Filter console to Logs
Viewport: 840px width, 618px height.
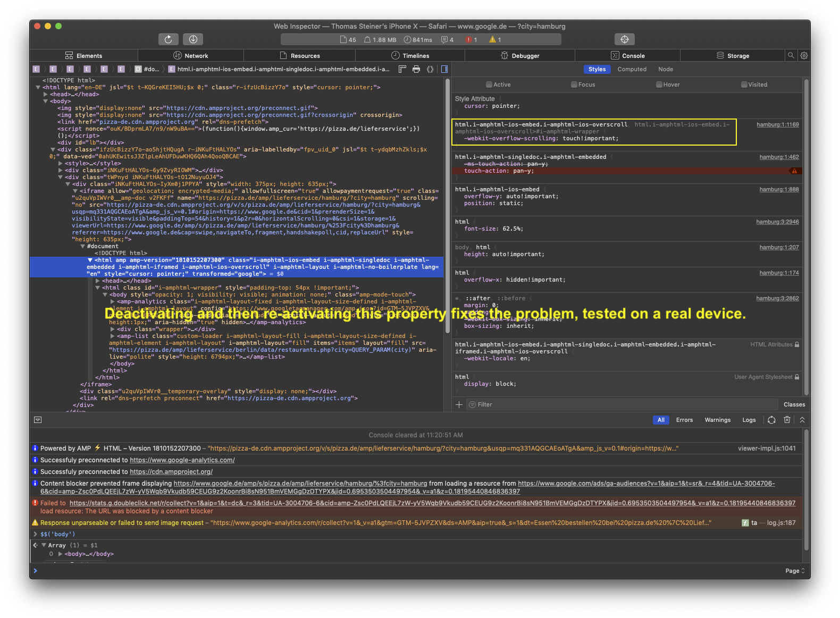(749, 420)
